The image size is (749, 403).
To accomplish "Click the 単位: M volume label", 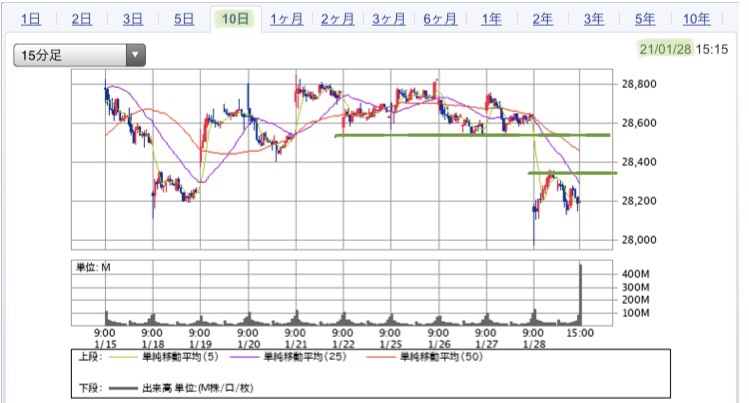I will click(x=93, y=267).
